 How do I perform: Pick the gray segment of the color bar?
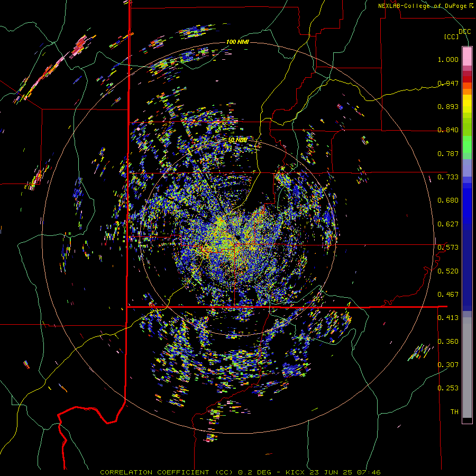coord(467,368)
